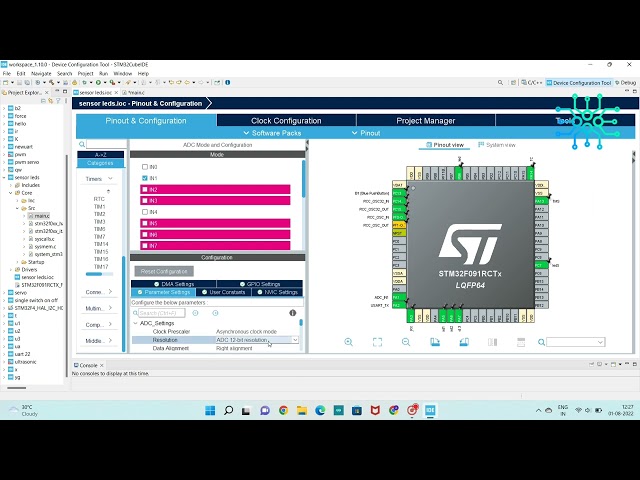Open the Chrome browser from the taskbar

coord(283,410)
